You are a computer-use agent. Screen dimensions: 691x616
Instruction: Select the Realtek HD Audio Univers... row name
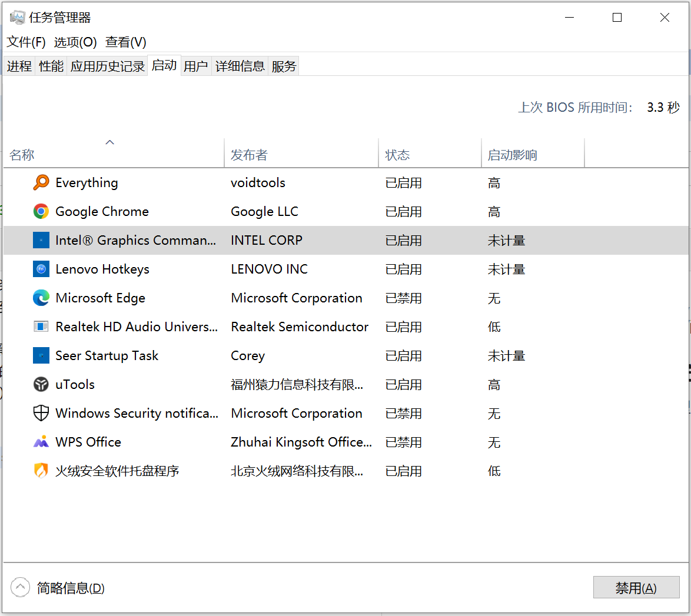click(x=137, y=327)
